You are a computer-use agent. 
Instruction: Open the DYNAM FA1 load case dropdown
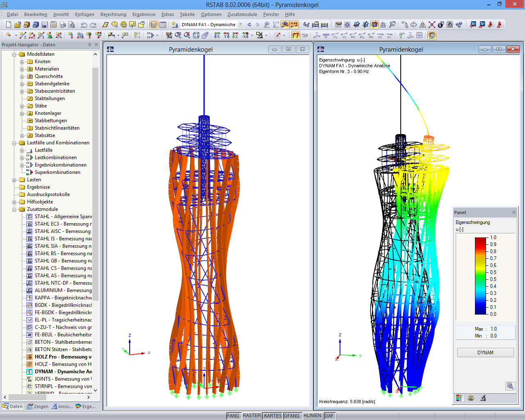point(240,24)
